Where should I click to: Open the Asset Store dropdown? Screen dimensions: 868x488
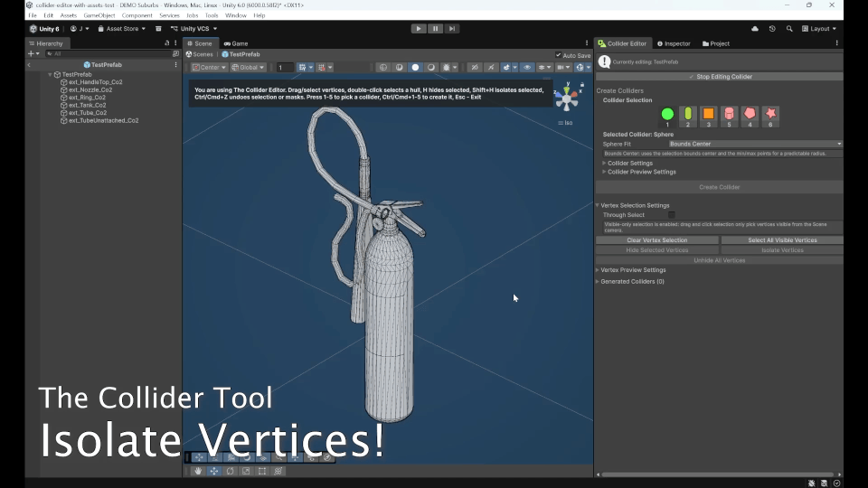[x=122, y=29]
